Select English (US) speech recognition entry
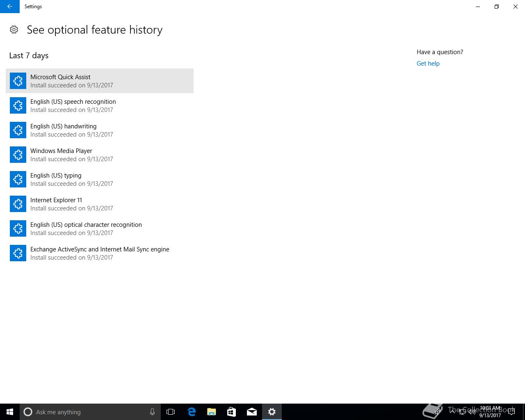525x420 pixels. (100, 105)
